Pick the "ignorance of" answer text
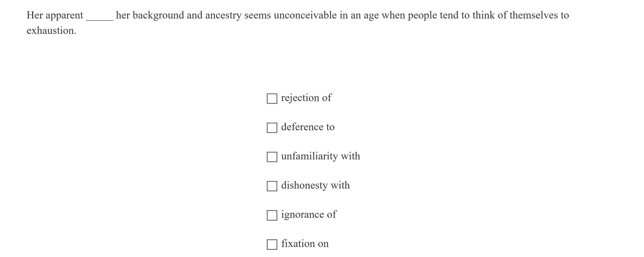The height and width of the screenshot is (257, 644). point(309,214)
